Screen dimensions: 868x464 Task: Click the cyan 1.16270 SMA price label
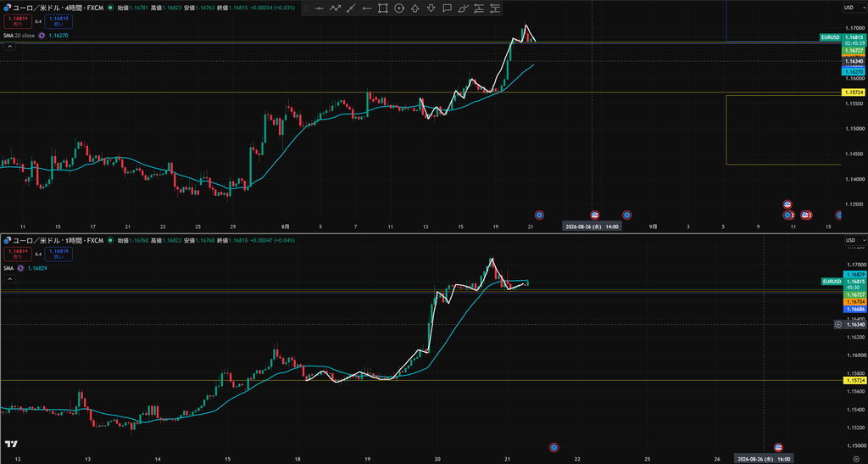point(853,71)
